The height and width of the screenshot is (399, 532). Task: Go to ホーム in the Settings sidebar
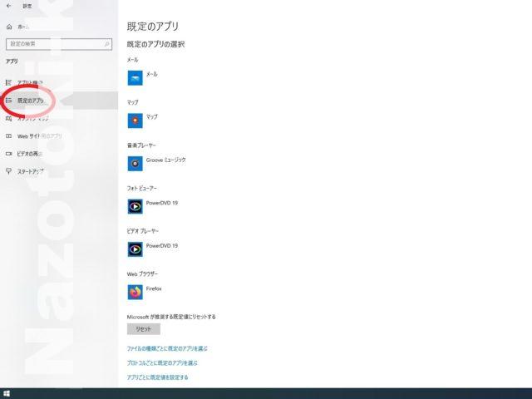tap(23, 27)
